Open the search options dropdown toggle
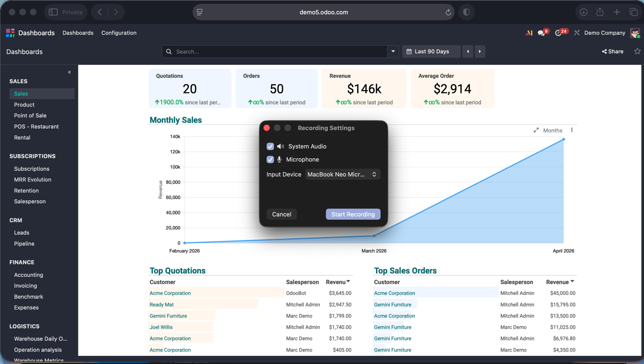Image resolution: width=644 pixels, height=364 pixels. click(x=393, y=52)
